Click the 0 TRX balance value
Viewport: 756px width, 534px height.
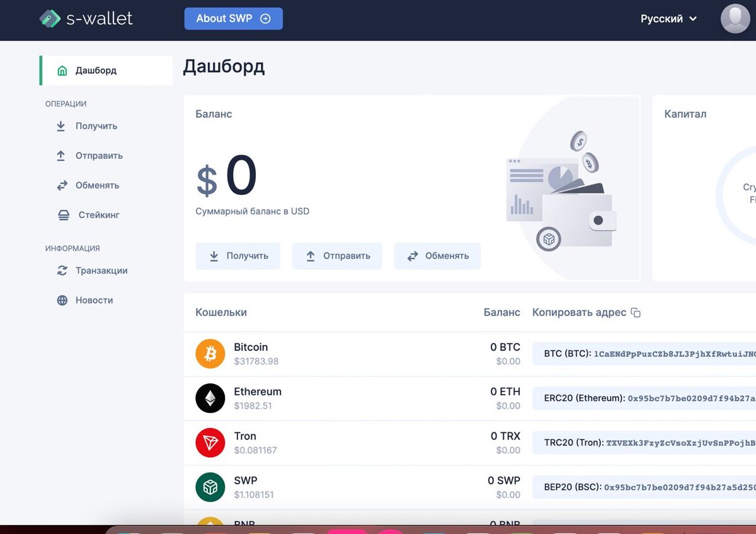505,436
